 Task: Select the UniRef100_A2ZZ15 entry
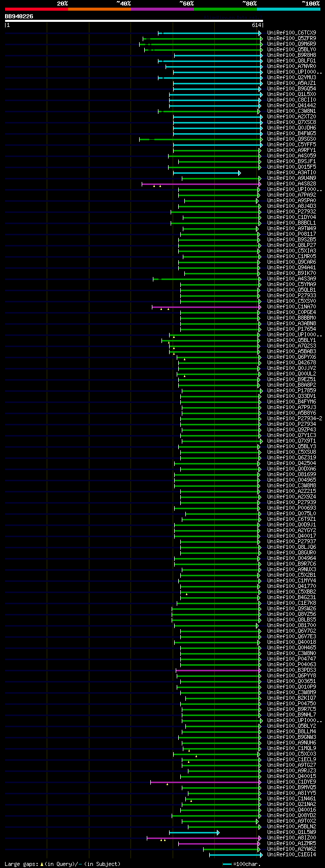291,491
